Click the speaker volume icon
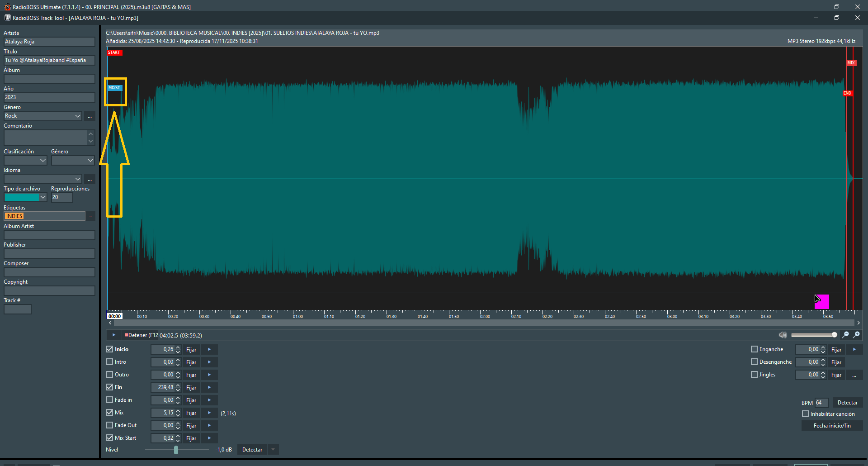 pyautogui.click(x=783, y=335)
